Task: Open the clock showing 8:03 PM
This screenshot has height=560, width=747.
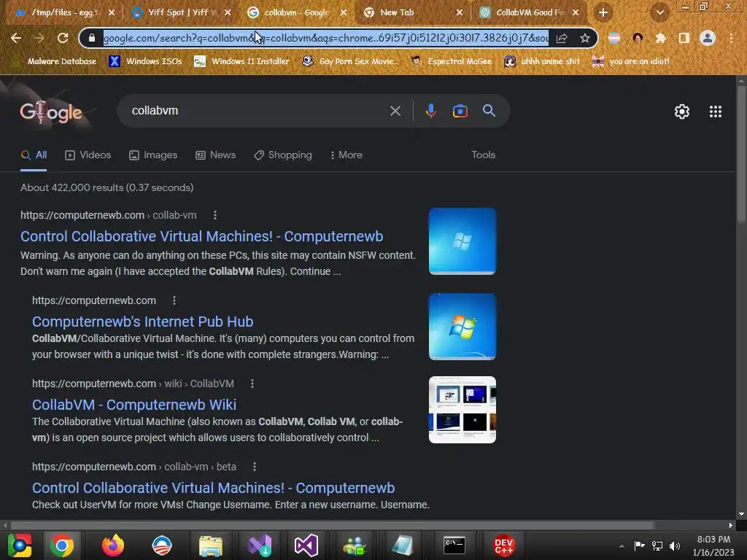Action: pyautogui.click(x=713, y=545)
